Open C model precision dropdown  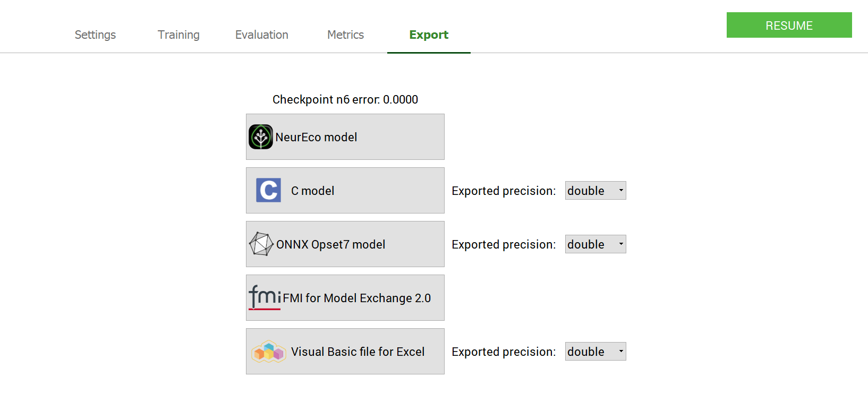click(595, 191)
